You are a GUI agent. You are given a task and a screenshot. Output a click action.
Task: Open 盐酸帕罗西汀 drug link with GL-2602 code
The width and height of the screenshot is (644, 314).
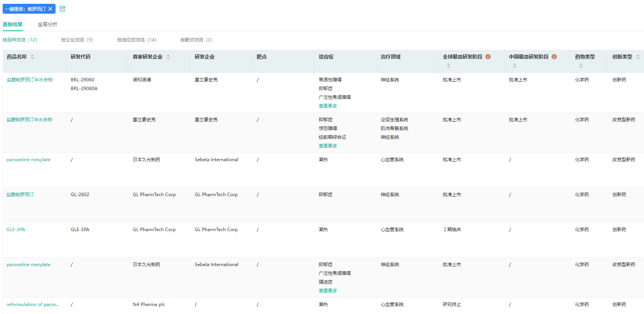[20, 195]
